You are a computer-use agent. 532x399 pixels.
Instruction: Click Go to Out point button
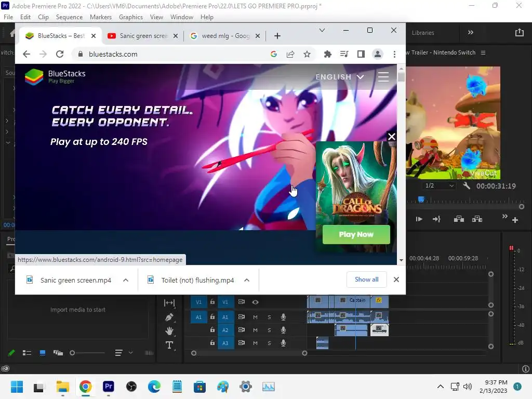pyautogui.click(x=436, y=219)
